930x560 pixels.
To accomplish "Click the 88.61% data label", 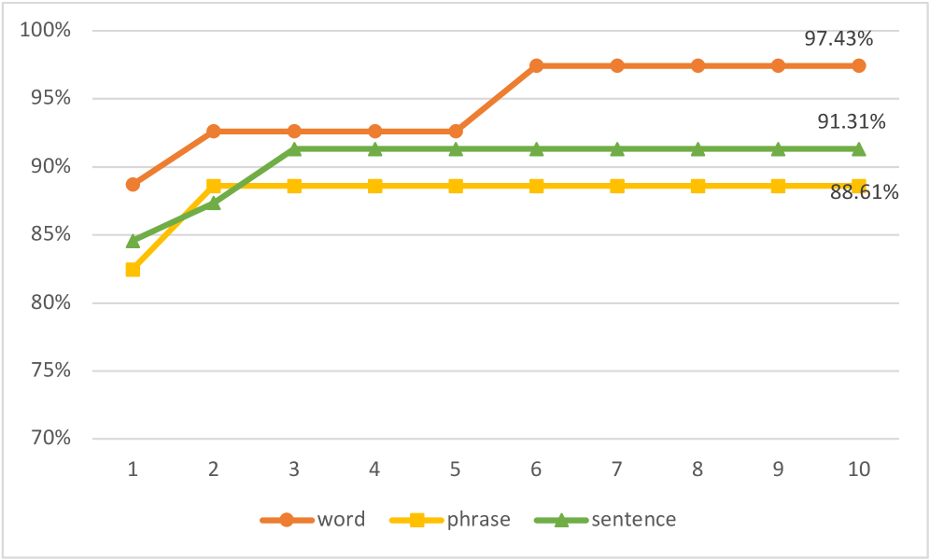I will pyautogui.click(x=865, y=193).
